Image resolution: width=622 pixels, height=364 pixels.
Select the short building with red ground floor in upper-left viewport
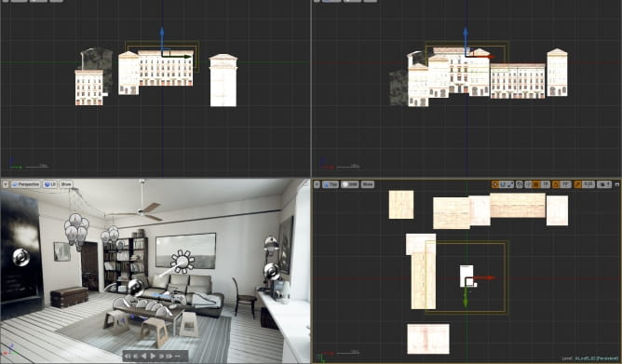[x=89, y=88]
